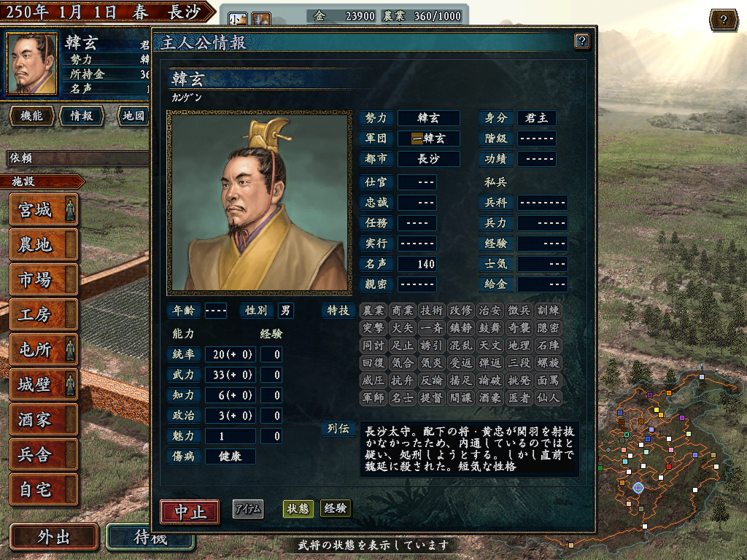The width and height of the screenshot is (747, 560).
Task: Open the 情報 information menu
Action: click(82, 116)
